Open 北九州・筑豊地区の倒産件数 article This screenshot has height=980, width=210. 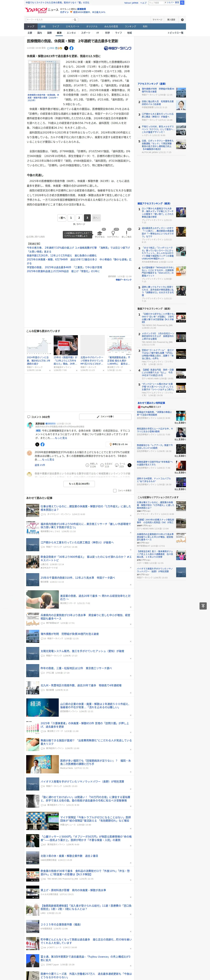coord(81,685)
